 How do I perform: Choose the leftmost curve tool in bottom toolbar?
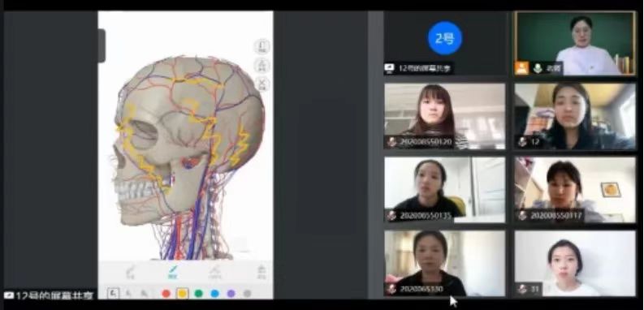pos(131,272)
